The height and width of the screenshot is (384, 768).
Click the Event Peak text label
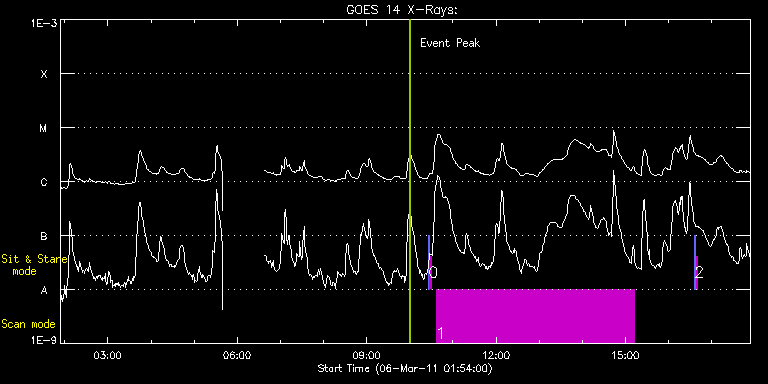pyautogui.click(x=450, y=43)
